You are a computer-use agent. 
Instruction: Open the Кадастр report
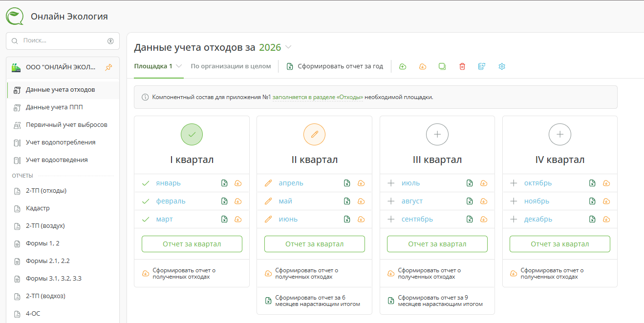63,208
